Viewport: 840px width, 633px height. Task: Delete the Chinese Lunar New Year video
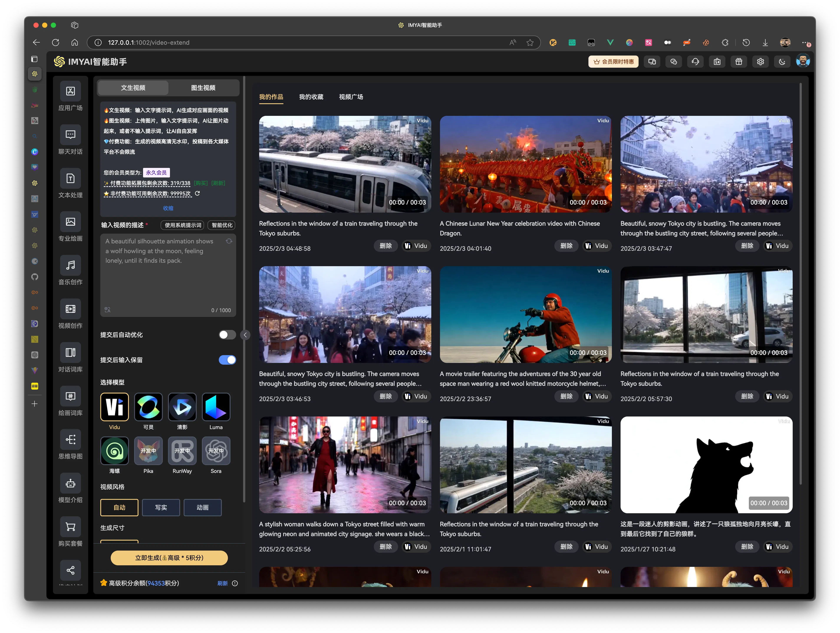point(566,246)
